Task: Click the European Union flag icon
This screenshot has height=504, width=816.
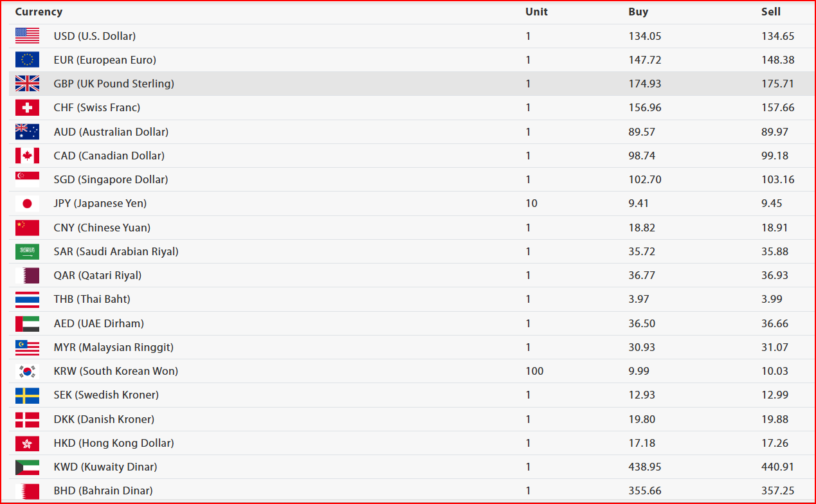Action: click(x=27, y=60)
